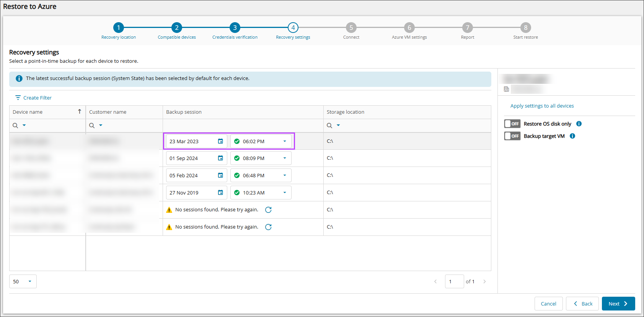Jump to Credentials verification step
Image resolution: width=644 pixels, height=317 pixels.
(235, 28)
